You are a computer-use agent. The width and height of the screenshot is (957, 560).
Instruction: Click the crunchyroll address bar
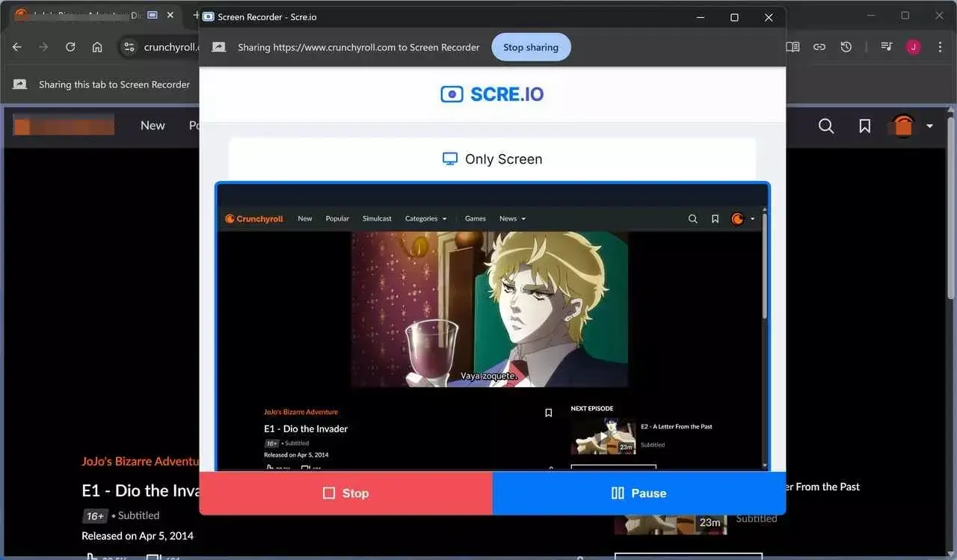170,47
